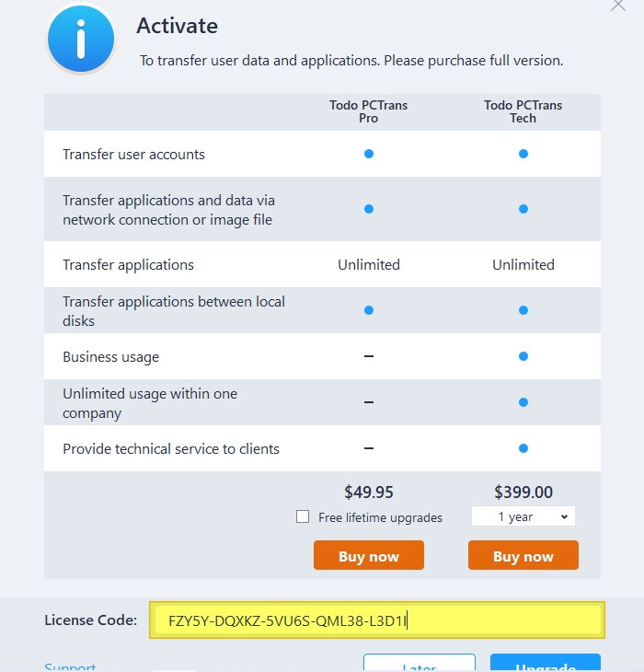Select the Todo PCTrans Tech column header
This screenshot has height=672, width=644.
[x=523, y=111]
